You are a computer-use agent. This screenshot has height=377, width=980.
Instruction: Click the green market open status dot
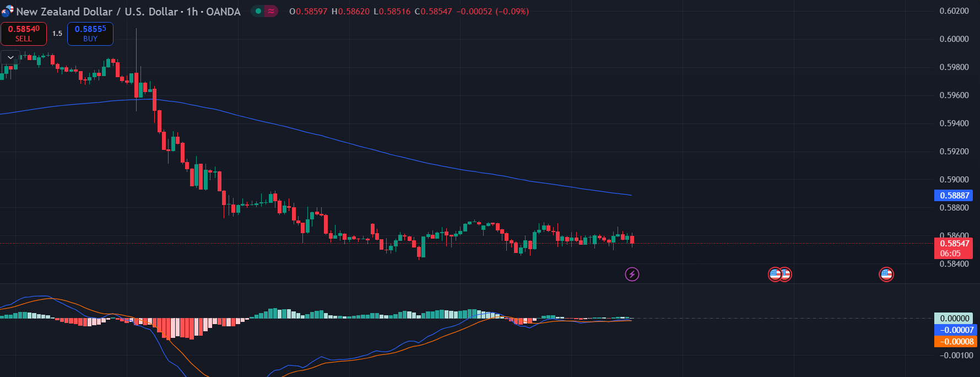(x=258, y=11)
